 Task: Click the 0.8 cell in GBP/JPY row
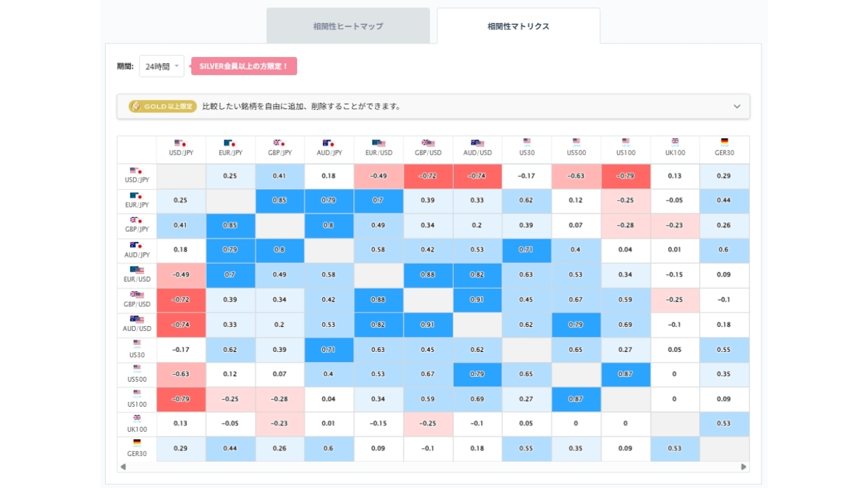329,226
